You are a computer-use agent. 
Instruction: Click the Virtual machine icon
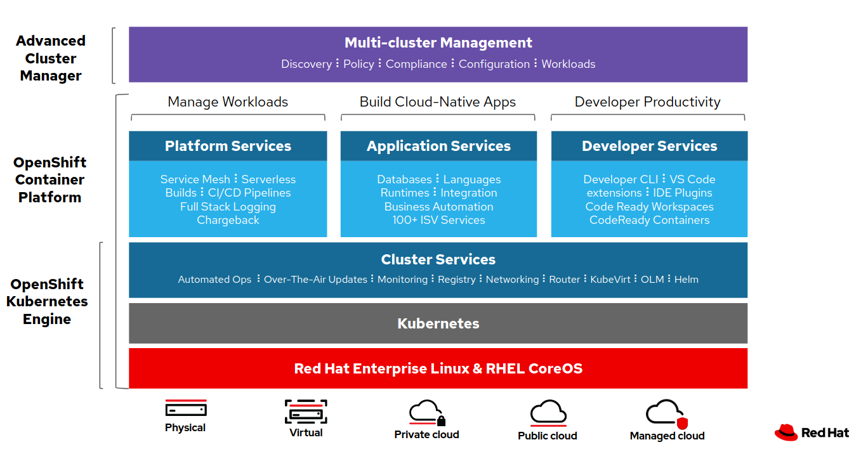(x=305, y=412)
